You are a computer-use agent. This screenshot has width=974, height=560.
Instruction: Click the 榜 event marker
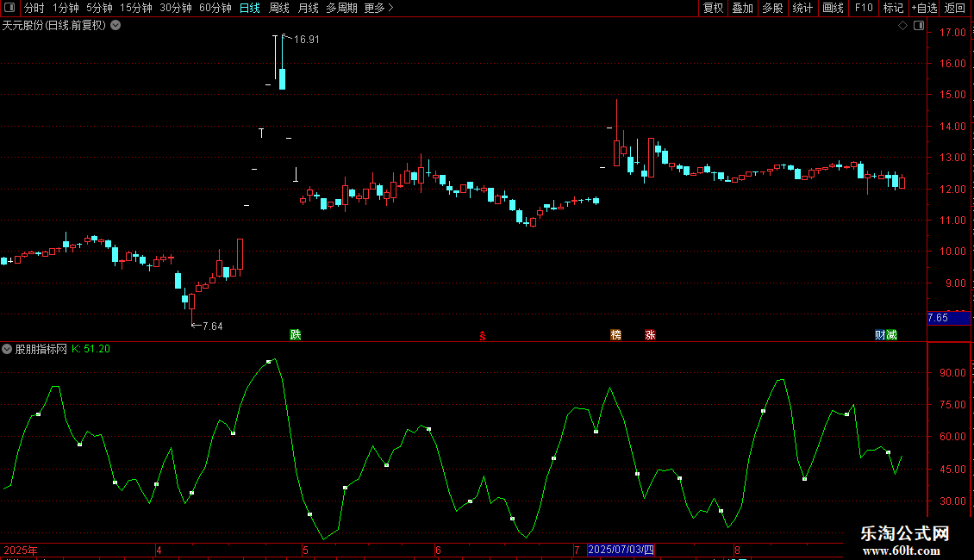point(615,334)
